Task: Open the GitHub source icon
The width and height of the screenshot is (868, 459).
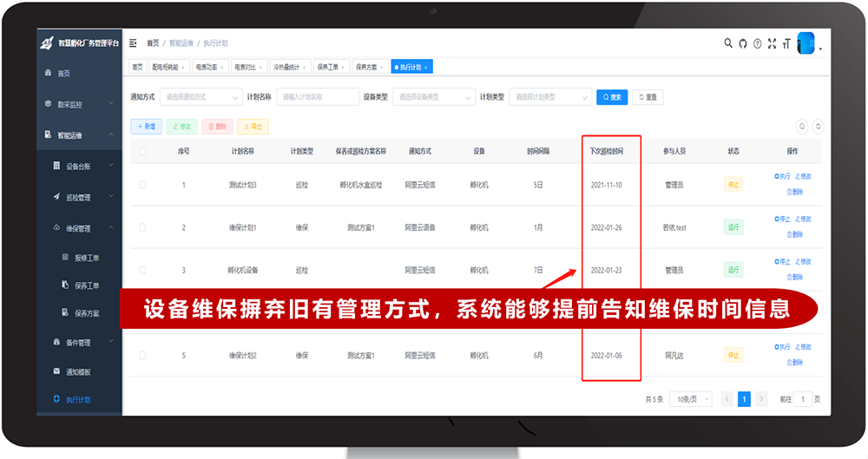Action: 743,43
